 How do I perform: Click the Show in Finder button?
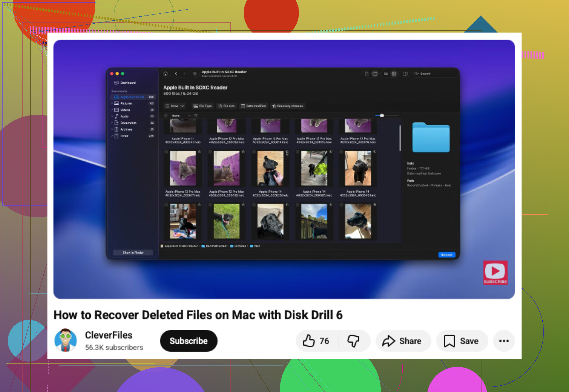[x=133, y=252]
